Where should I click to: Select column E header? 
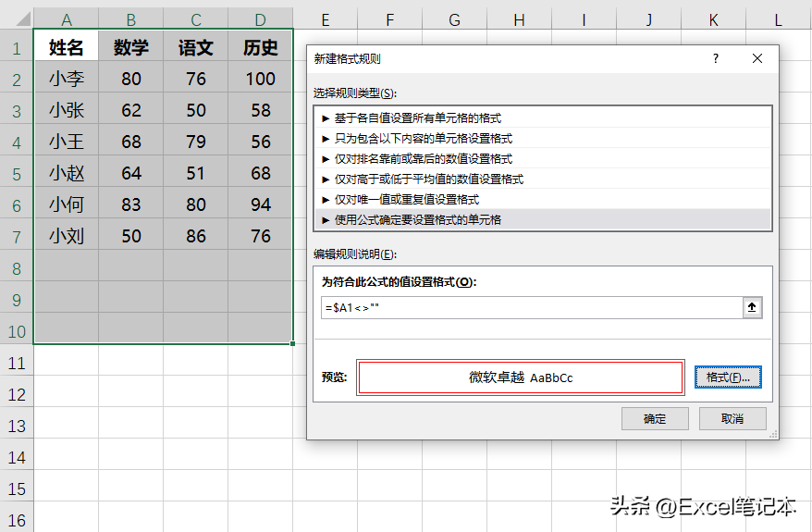pyautogui.click(x=326, y=19)
